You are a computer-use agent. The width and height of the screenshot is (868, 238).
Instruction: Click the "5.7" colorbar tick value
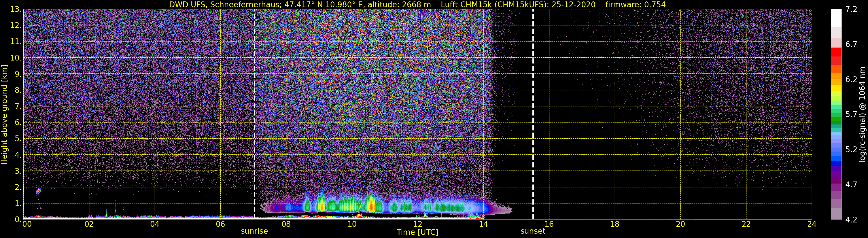tap(851, 114)
